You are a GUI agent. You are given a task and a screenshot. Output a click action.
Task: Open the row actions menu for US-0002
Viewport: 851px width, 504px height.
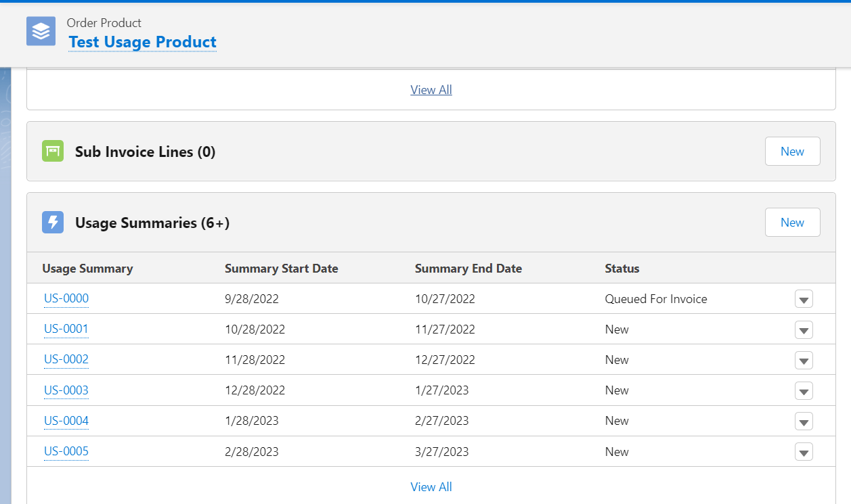coord(804,360)
